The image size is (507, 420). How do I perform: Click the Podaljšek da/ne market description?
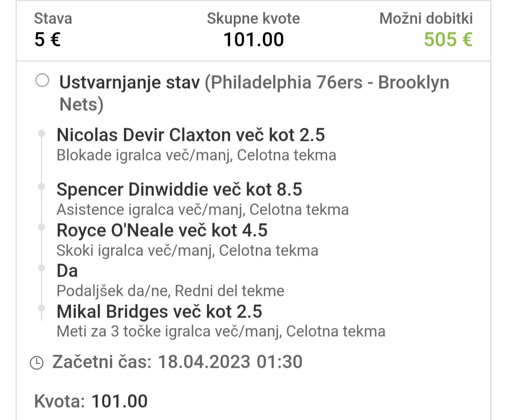(170, 291)
